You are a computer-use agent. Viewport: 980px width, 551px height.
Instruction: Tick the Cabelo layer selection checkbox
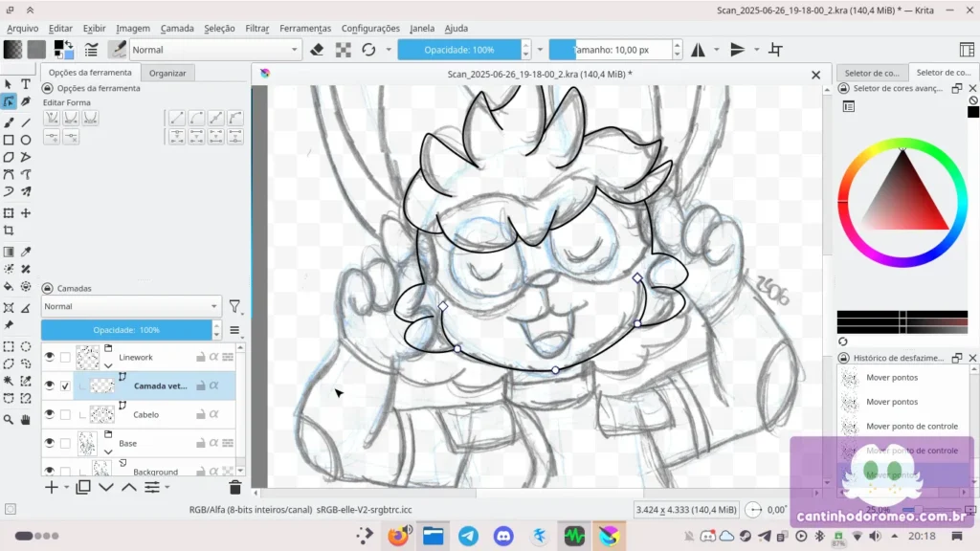click(x=65, y=414)
